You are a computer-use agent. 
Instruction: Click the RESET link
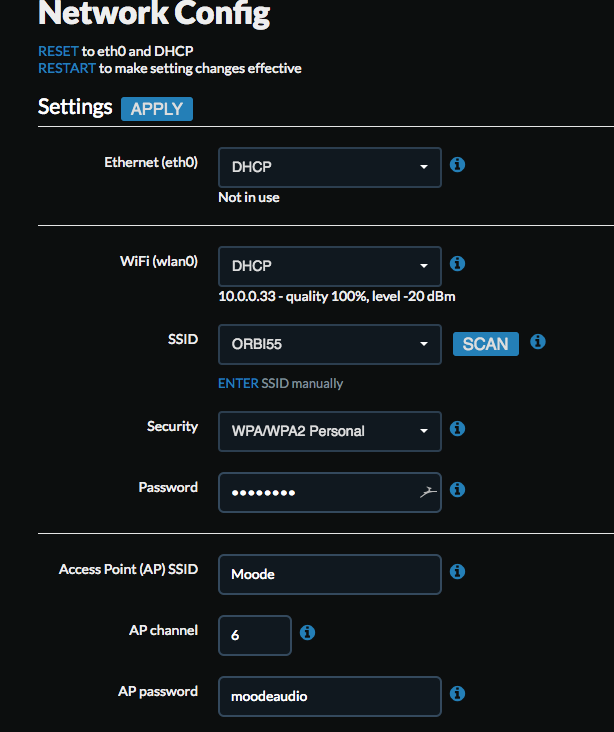click(58, 51)
